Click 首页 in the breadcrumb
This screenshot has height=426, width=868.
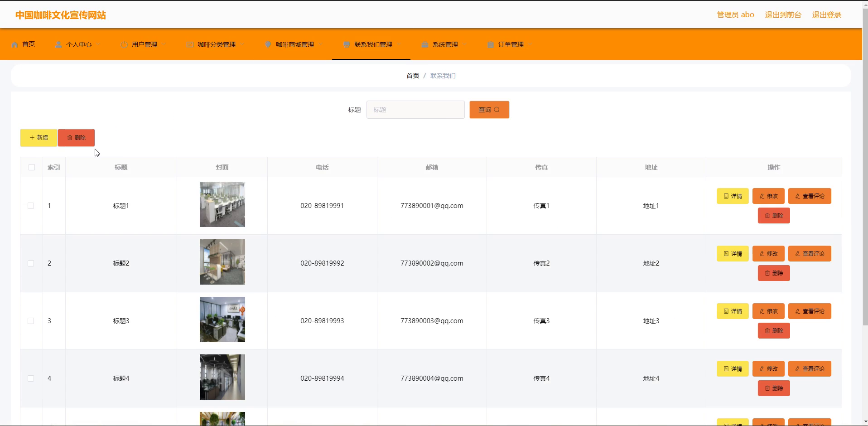[x=413, y=76]
